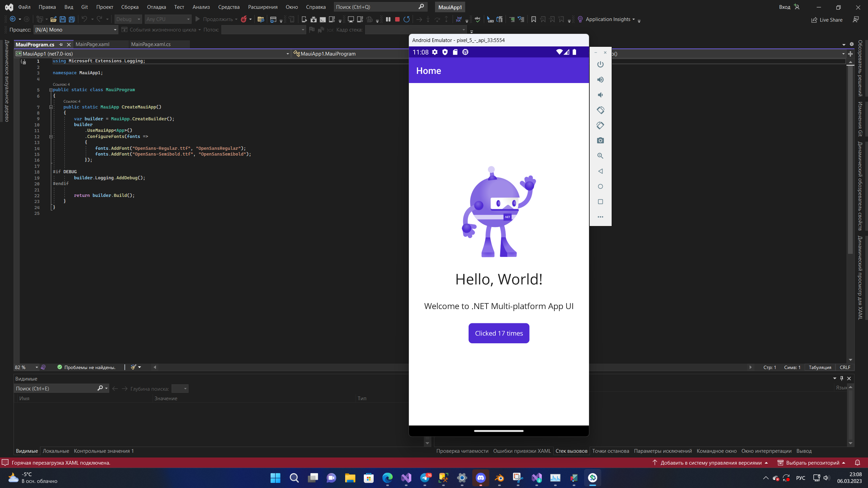The width and height of the screenshot is (868, 488).
Task: Pause debugging with the pause icon
Action: coord(388,19)
